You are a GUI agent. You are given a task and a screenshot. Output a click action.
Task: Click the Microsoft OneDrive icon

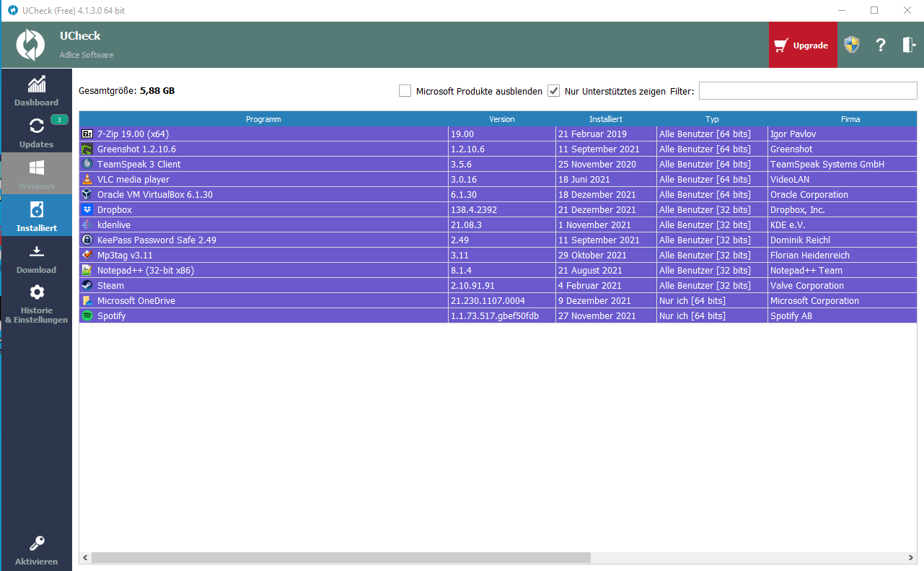[87, 301]
